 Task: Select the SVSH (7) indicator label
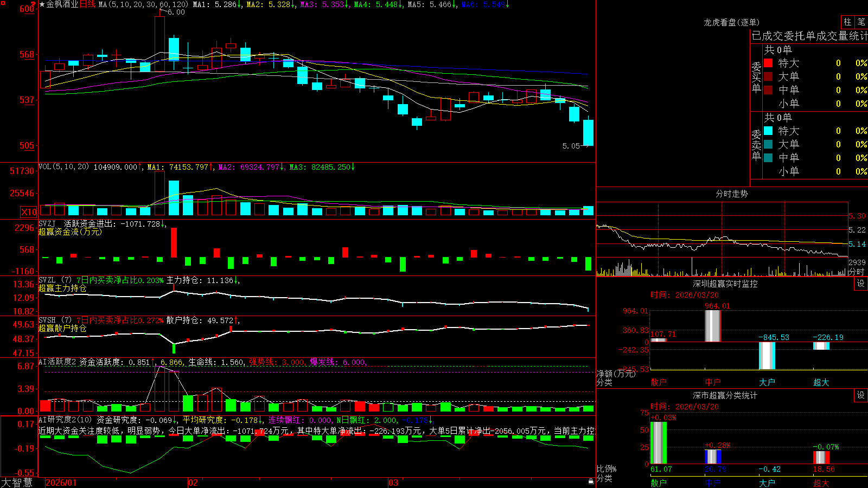pyautogui.click(x=55, y=320)
